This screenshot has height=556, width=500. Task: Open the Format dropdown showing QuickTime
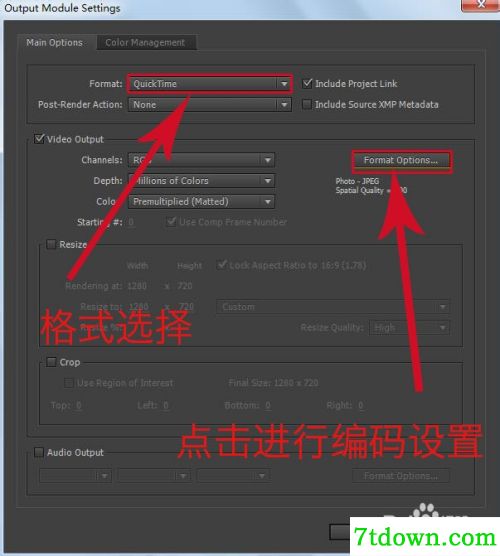[210, 84]
